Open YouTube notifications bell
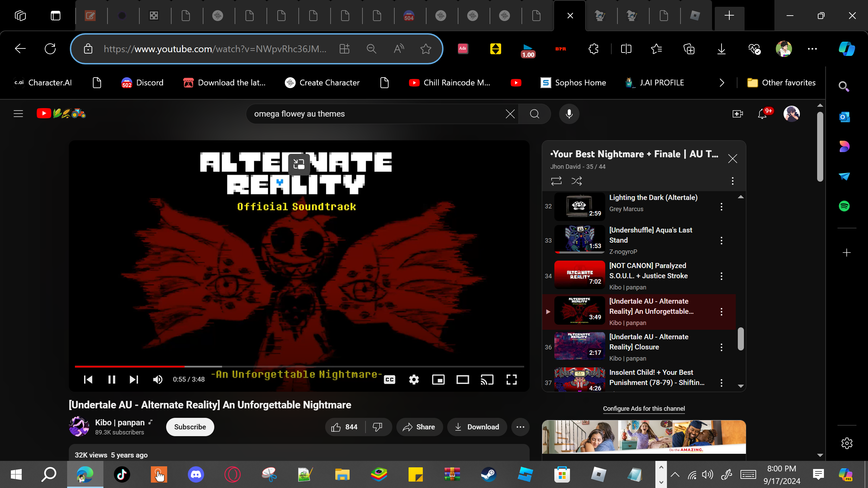The image size is (868, 488). (x=762, y=114)
